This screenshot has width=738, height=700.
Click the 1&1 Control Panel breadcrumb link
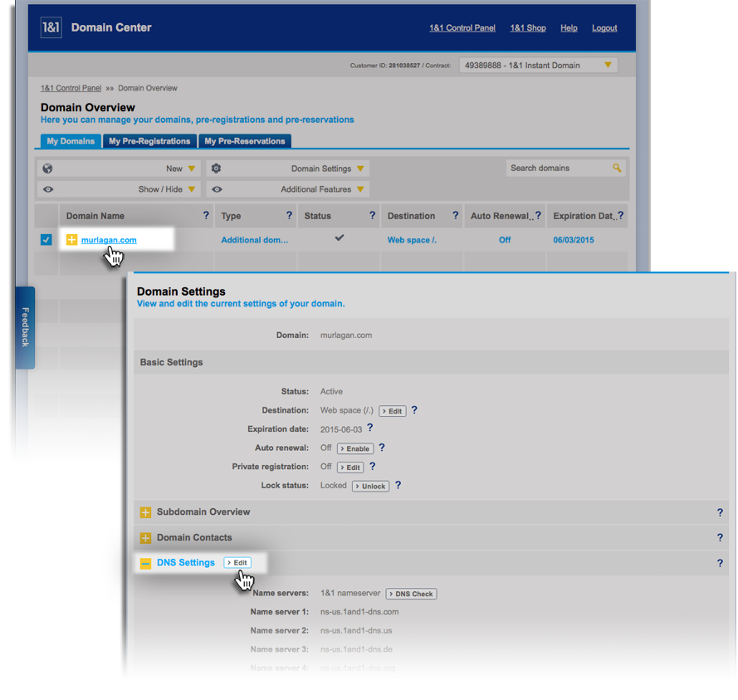pos(71,88)
